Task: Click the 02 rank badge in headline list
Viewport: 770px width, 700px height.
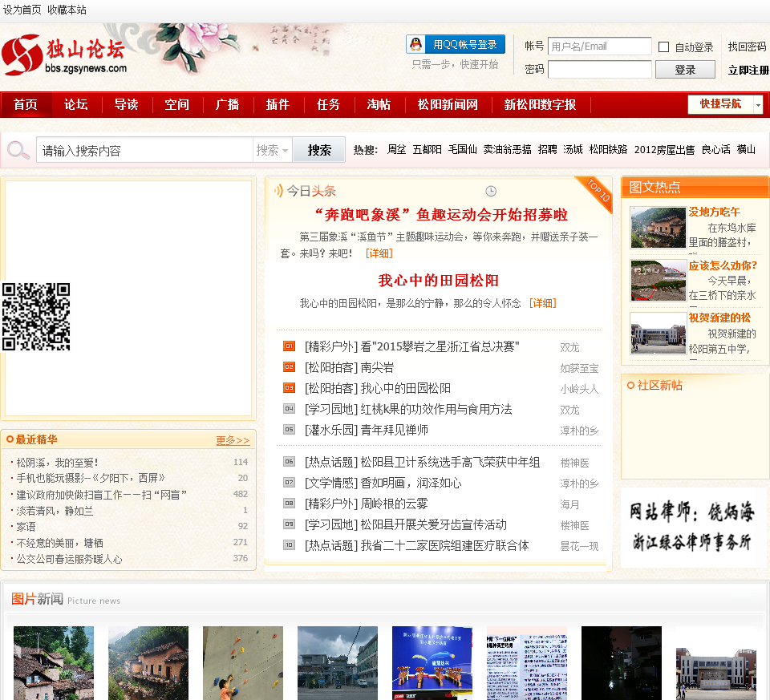Action: click(290, 366)
